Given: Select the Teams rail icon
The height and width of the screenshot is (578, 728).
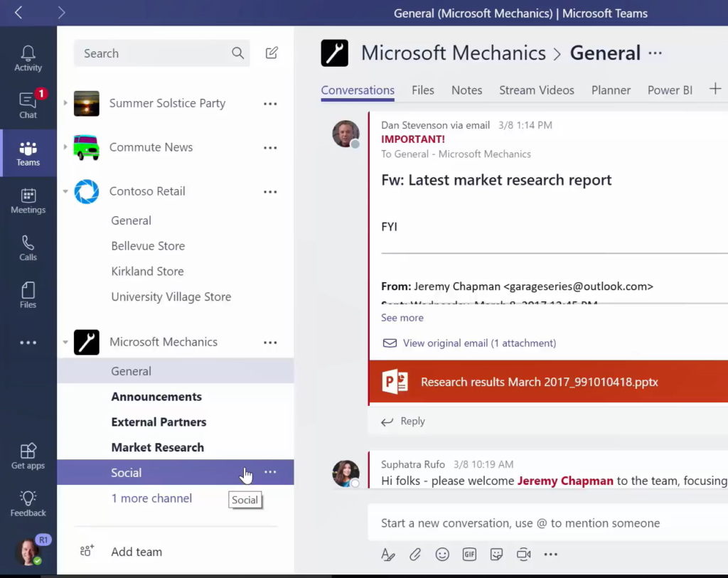Looking at the screenshot, I should 28,153.
